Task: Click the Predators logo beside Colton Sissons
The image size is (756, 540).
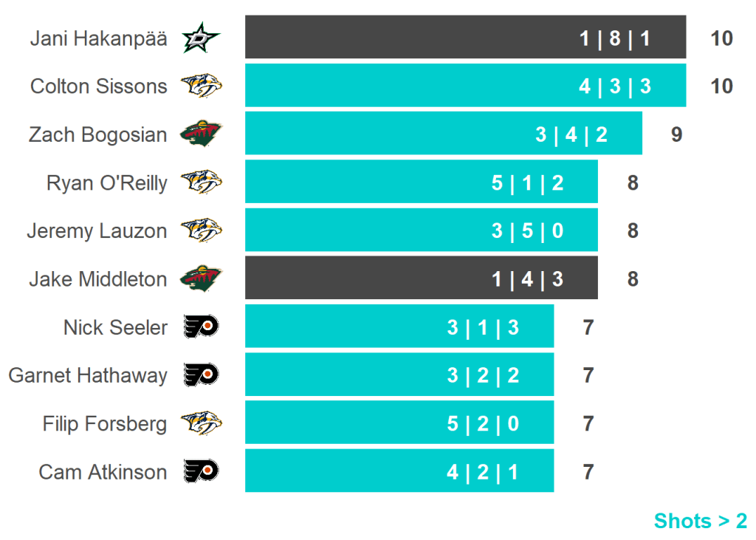Action: (201, 86)
